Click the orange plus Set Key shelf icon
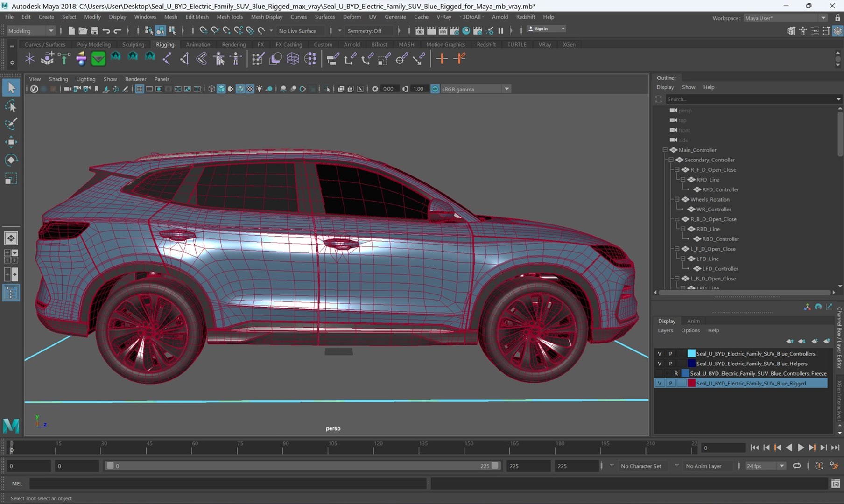844x504 pixels. [442, 59]
